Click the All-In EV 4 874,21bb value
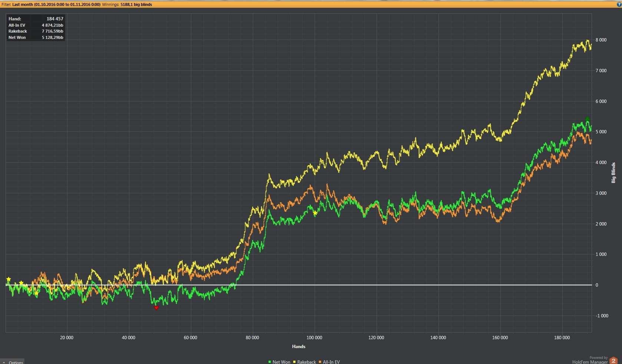The height and width of the screenshot is (364, 622). (x=52, y=25)
